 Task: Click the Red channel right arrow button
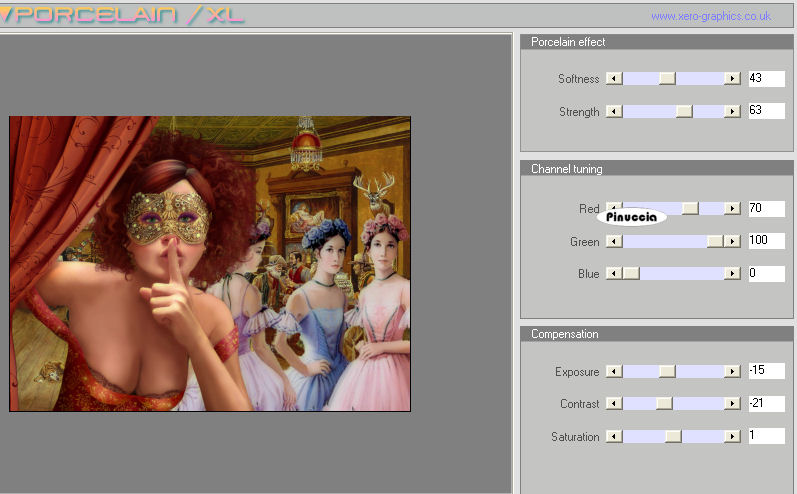click(732, 208)
